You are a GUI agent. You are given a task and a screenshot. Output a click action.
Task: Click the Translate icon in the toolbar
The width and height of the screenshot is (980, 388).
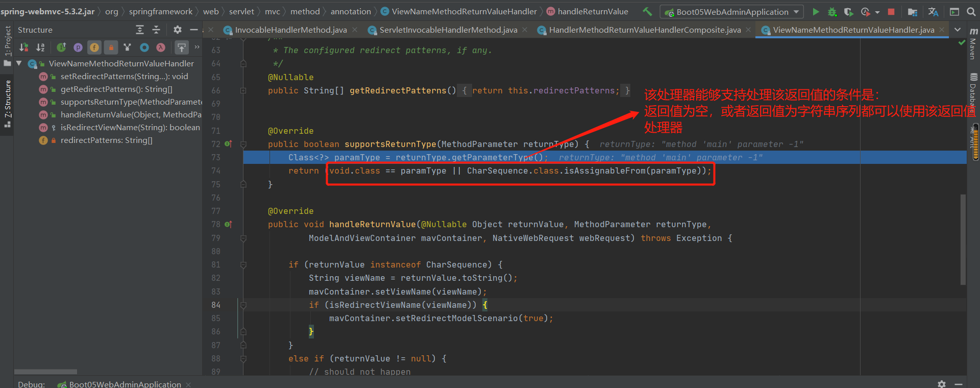tap(933, 11)
